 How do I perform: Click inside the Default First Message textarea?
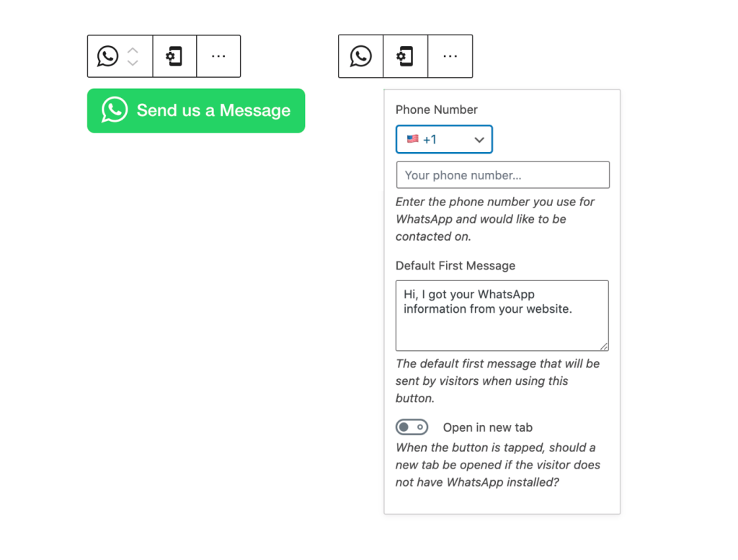(502, 315)
